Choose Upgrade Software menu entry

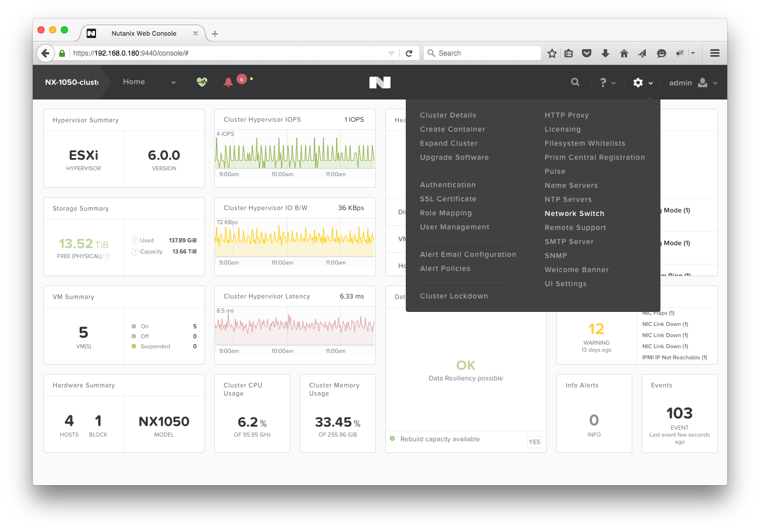(454, 157)
